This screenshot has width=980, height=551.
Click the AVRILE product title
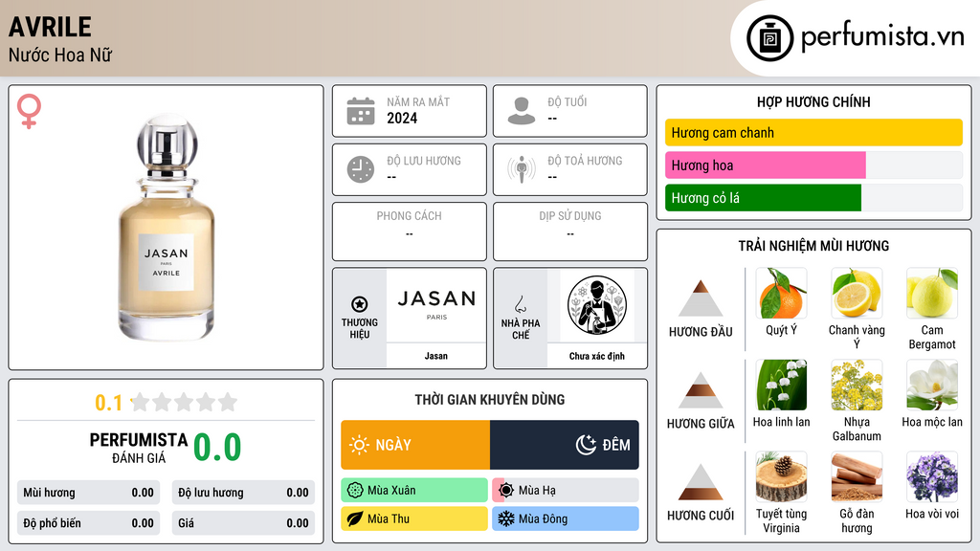pyautogui.click(x=50, y=27)
